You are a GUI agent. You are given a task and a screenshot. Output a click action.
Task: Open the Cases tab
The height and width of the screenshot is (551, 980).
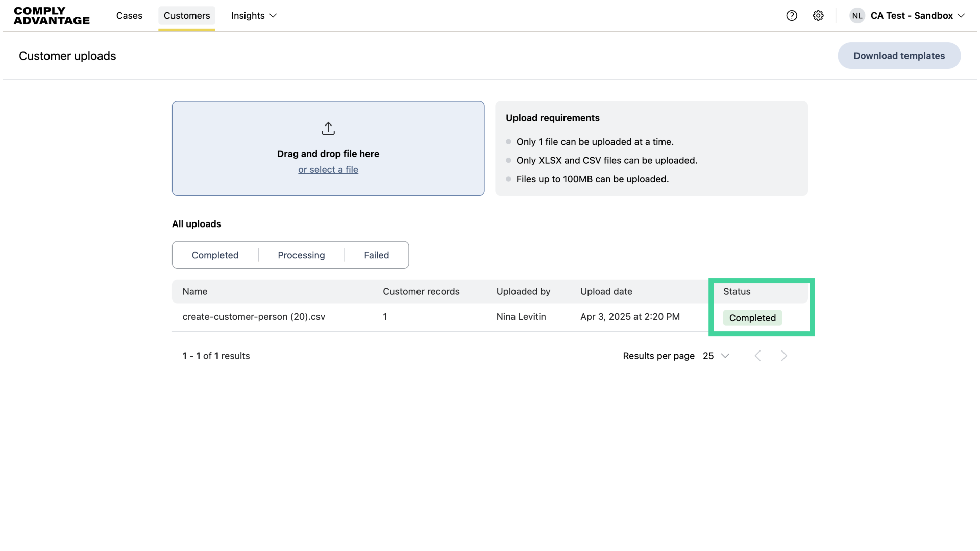coord(129,16)
